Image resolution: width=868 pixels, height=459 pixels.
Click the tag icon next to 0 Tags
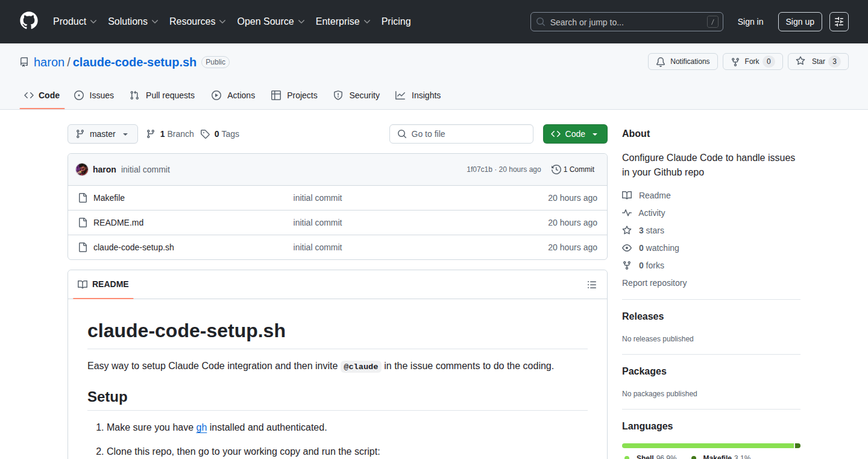click(206, 134)
